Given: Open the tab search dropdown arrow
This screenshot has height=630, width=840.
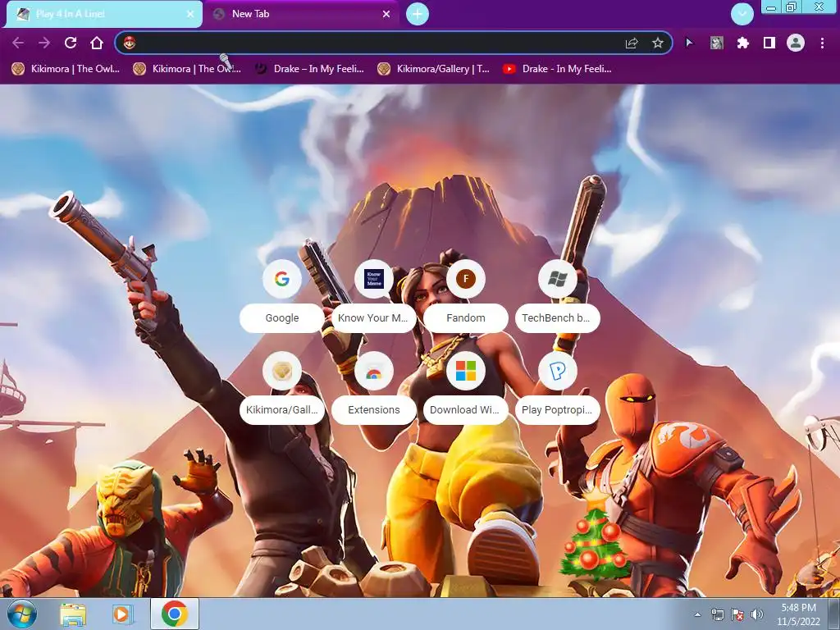Looking at the screenshot, I should click(x=742, y=14).
